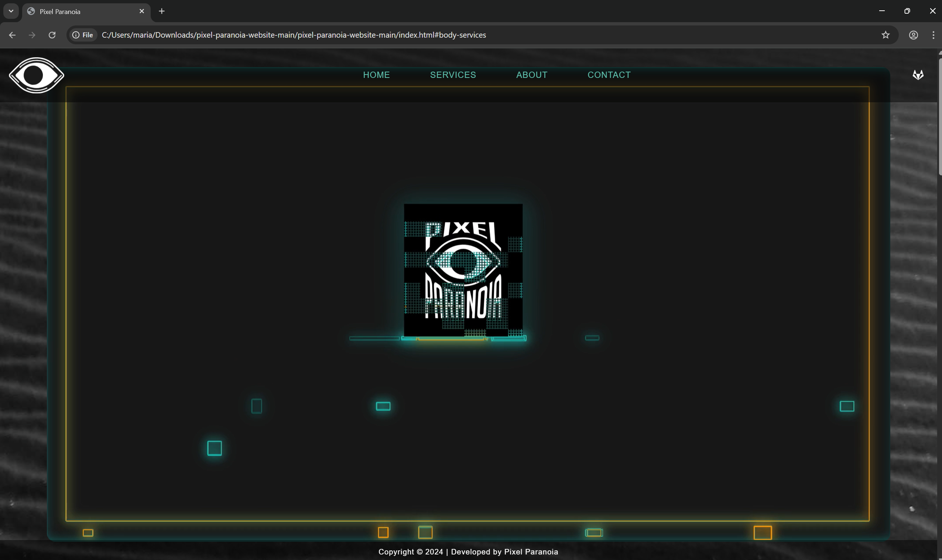Navigate to HOME menu item
942x560 pixels.
pyautogui.click(x=376, y=75)
